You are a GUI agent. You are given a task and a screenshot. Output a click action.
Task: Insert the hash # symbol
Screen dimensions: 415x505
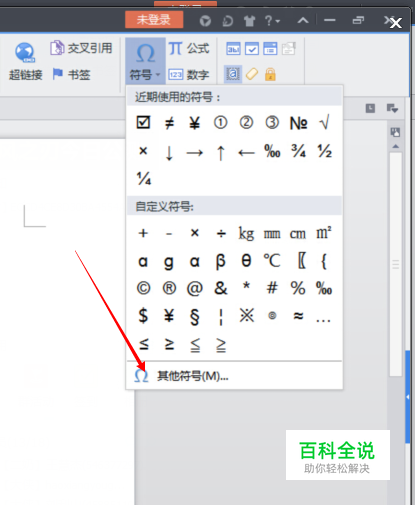[272, 288]
